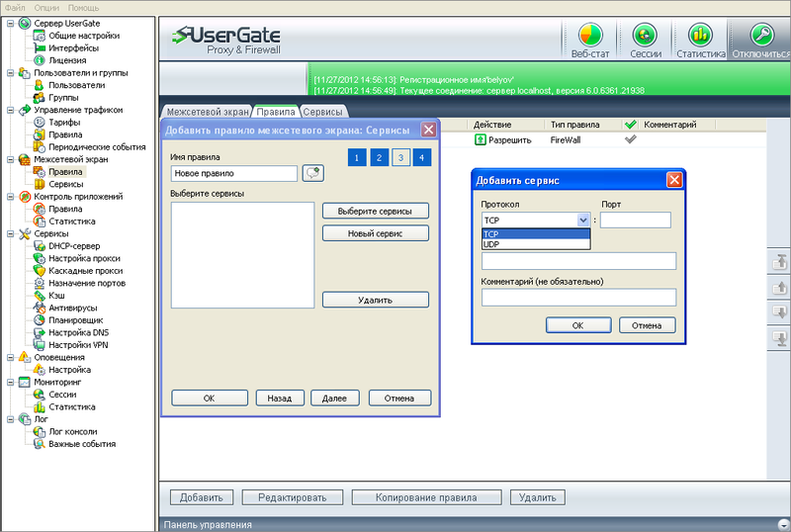Click the Новый сервис button

pos(376,233)
